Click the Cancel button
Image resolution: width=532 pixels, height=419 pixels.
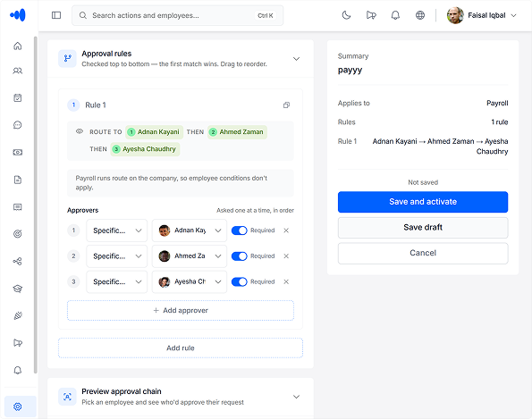pyautogui.click(x=423, y=253)
